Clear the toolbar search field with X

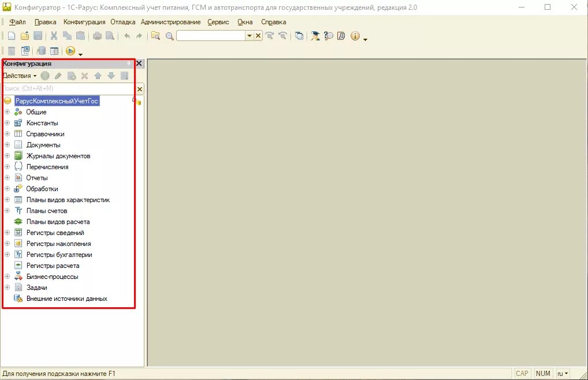(258, 36)
